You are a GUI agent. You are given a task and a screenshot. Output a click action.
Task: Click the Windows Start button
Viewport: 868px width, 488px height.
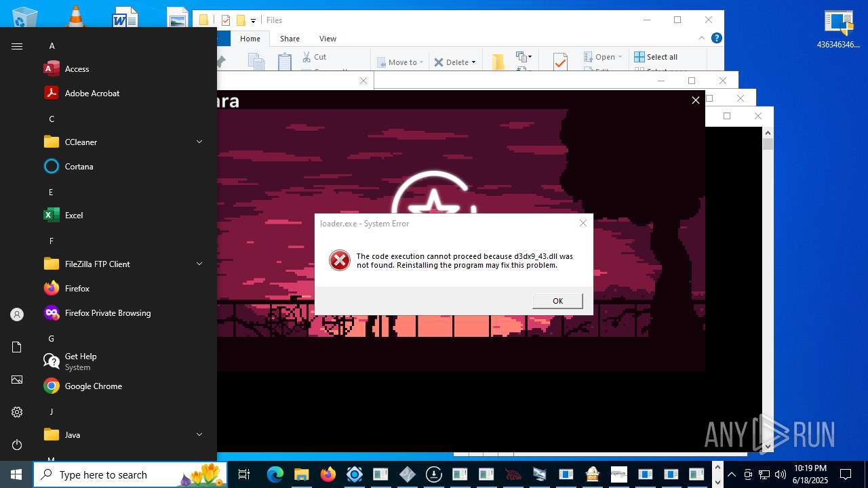coord(16,474)
